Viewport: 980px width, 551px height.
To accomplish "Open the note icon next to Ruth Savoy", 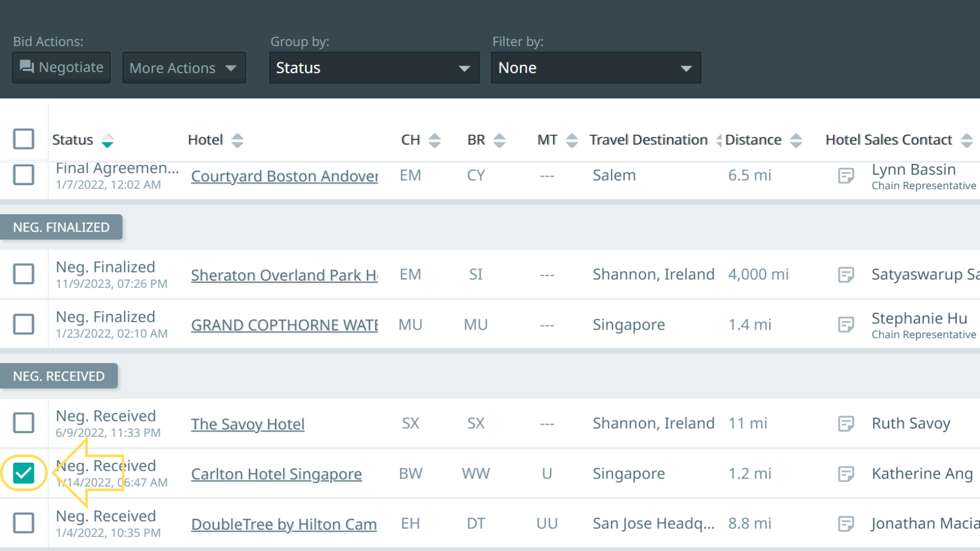I will [846, 423].
